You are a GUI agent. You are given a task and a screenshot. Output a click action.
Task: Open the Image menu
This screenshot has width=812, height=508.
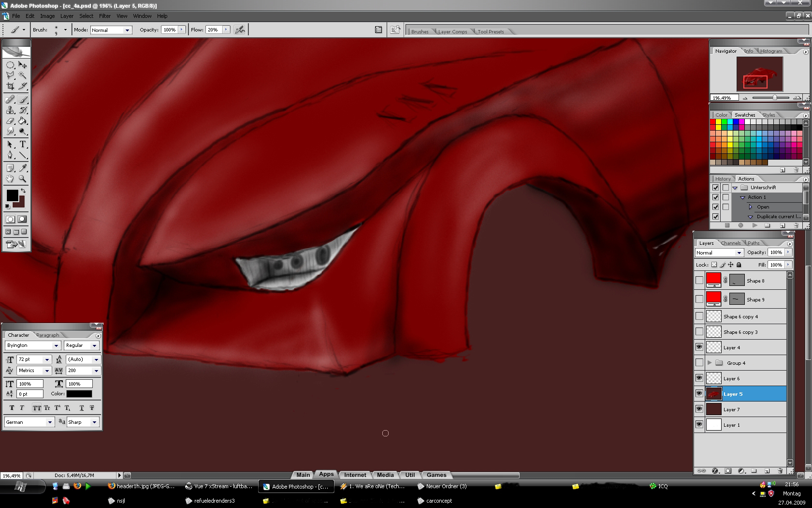click(x=47, y=16)
